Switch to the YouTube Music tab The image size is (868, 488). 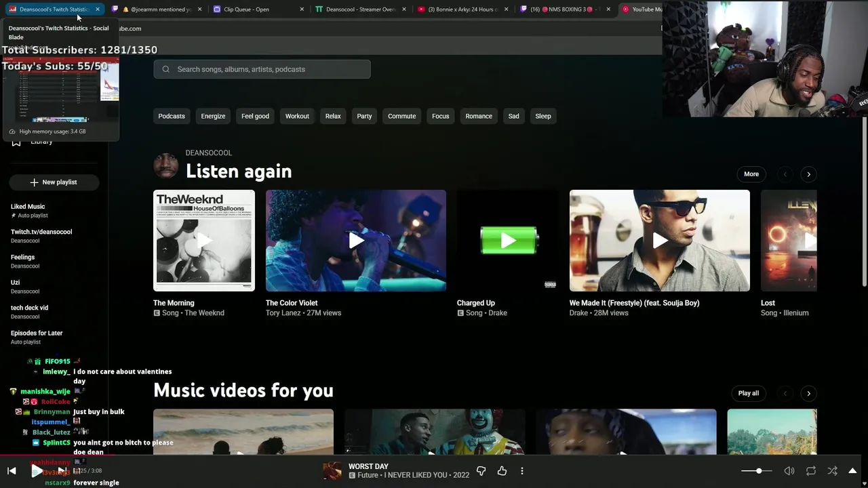click(643, 9)
